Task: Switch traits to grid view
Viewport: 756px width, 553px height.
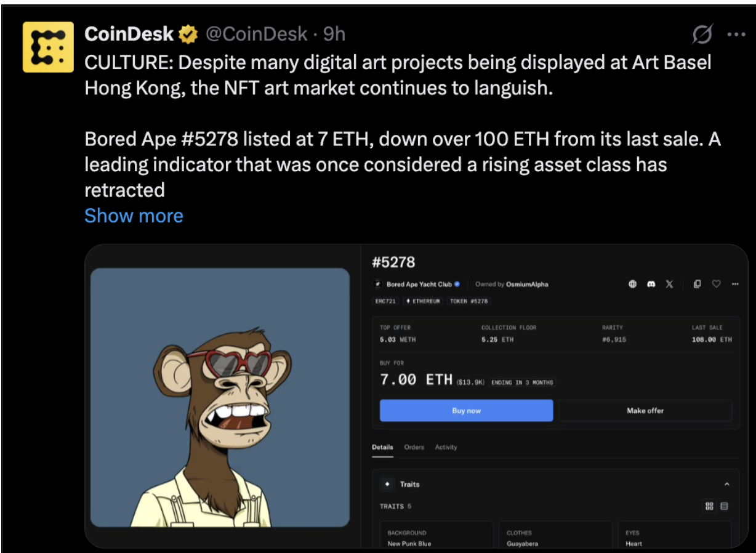Action: click(x=709, y=506)
